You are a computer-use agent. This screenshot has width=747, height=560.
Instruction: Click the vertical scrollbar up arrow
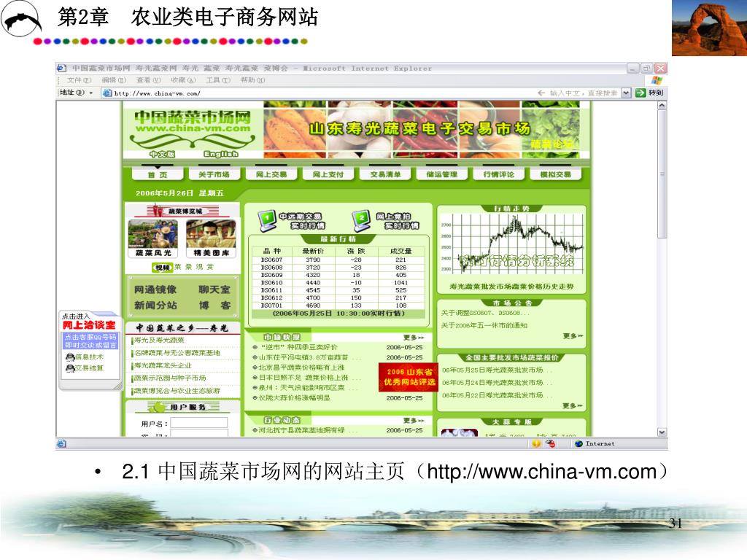[662, 106]
